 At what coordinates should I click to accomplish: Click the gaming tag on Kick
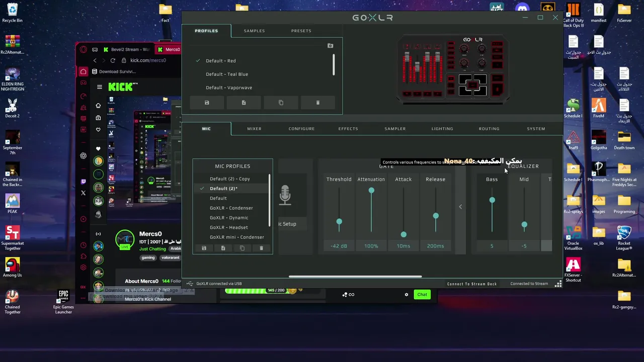148,257
